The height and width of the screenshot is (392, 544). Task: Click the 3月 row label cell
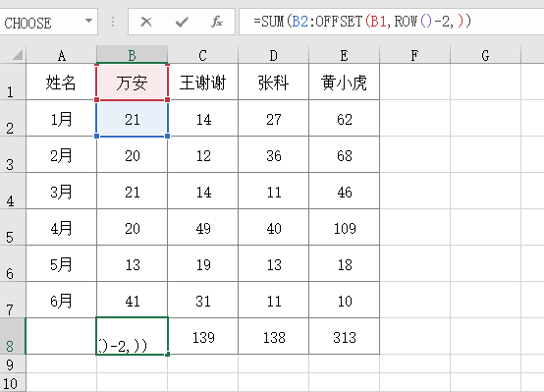pos(62,192)
